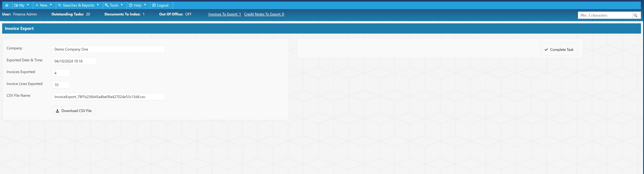Expand Searches & Reports dropdown arrow

pyautogui.click(x=98, y=5)
